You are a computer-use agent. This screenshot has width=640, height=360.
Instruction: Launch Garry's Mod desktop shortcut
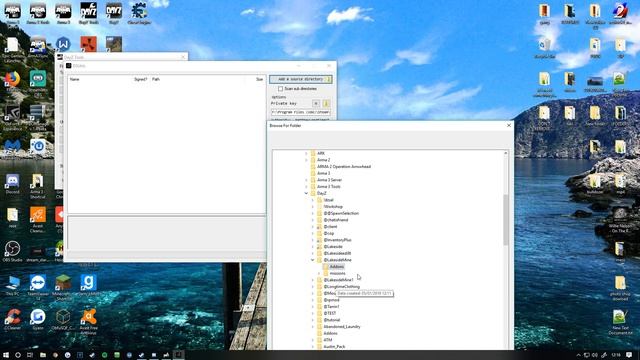(88, 285)
